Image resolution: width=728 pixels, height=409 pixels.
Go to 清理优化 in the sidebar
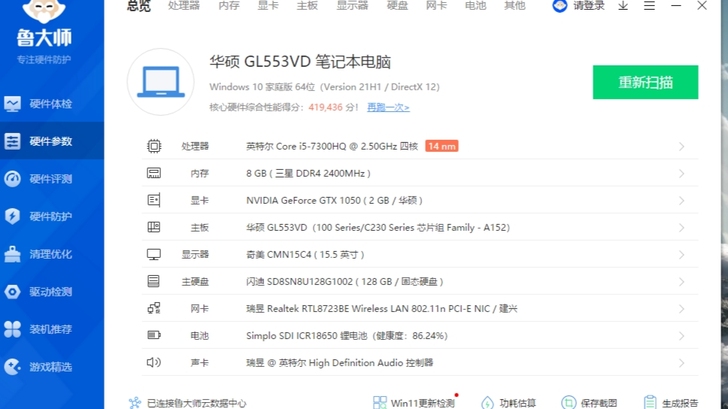(50, 254)
